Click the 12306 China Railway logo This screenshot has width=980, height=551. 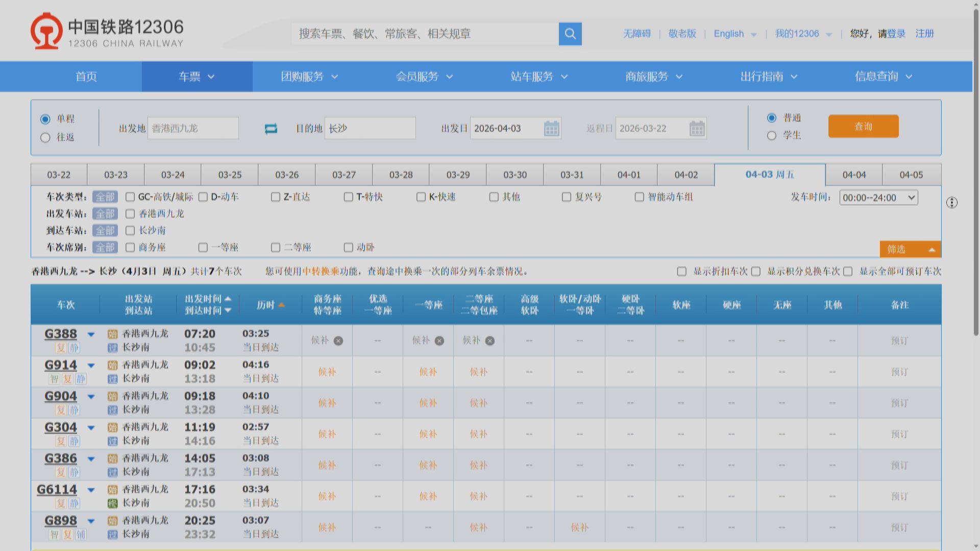tap(107, 32)
